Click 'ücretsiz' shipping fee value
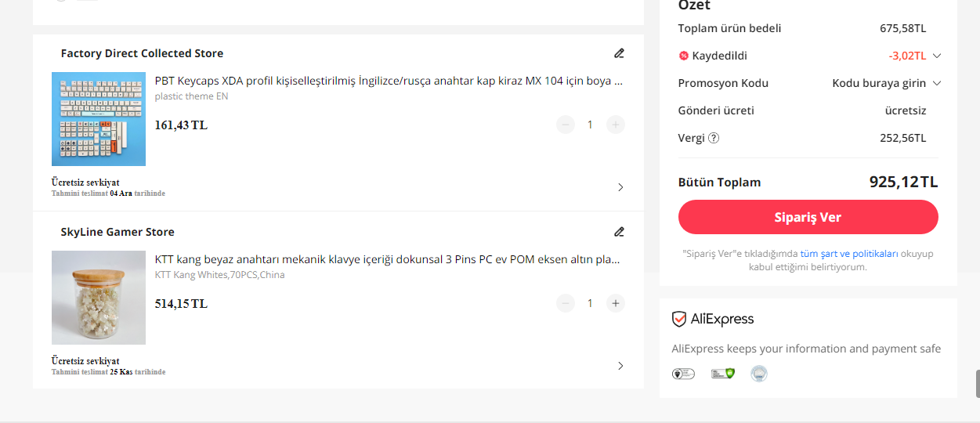The height and width of the screenshot is (423, 980). (906, 110)
